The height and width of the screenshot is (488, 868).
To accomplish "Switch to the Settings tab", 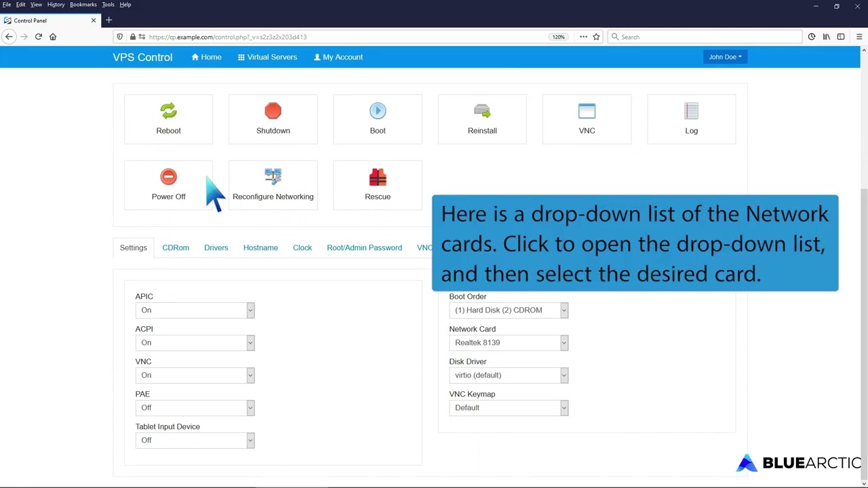I will pyautogui.click(x=134, y=247).
